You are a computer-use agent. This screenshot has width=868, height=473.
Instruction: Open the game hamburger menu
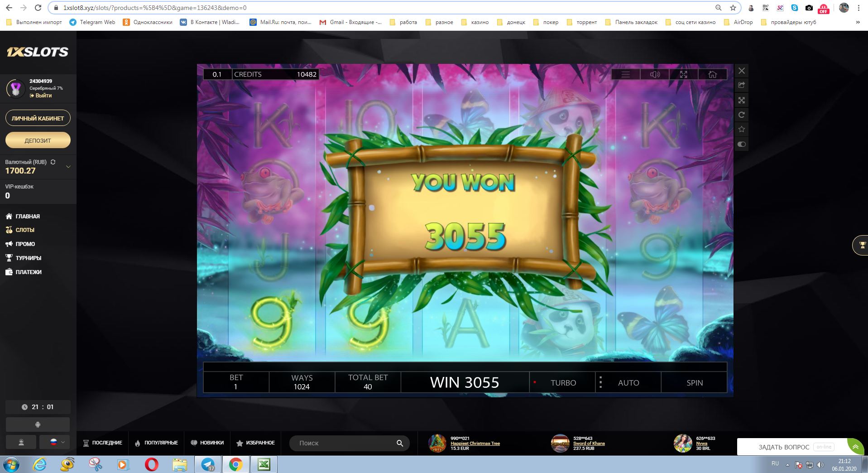625,74
